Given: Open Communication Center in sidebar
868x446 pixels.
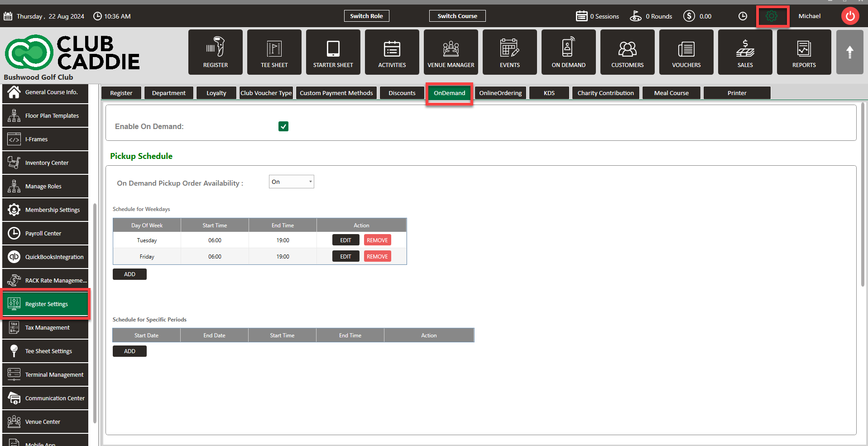Looking at the screenshot, I should 45,398.
